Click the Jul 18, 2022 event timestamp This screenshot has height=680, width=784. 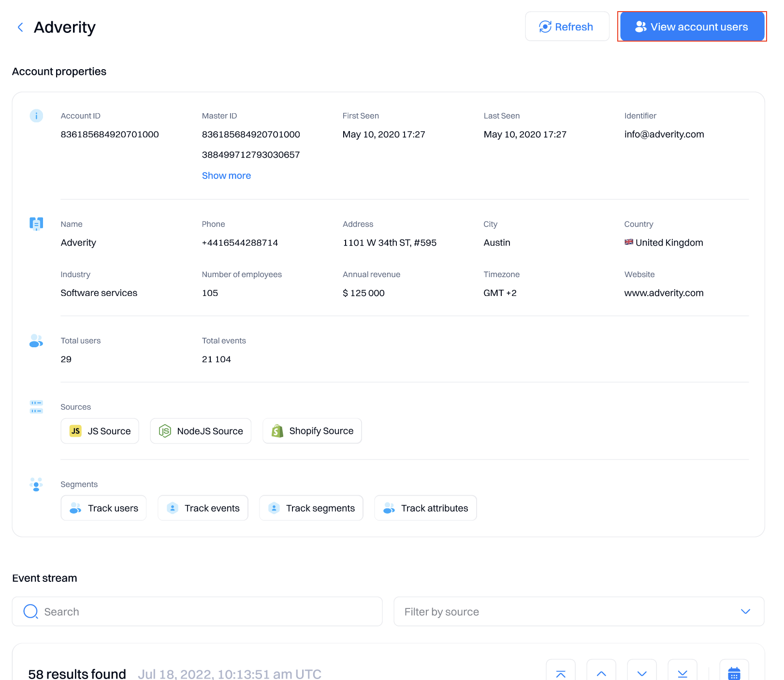tap(230, 674)
